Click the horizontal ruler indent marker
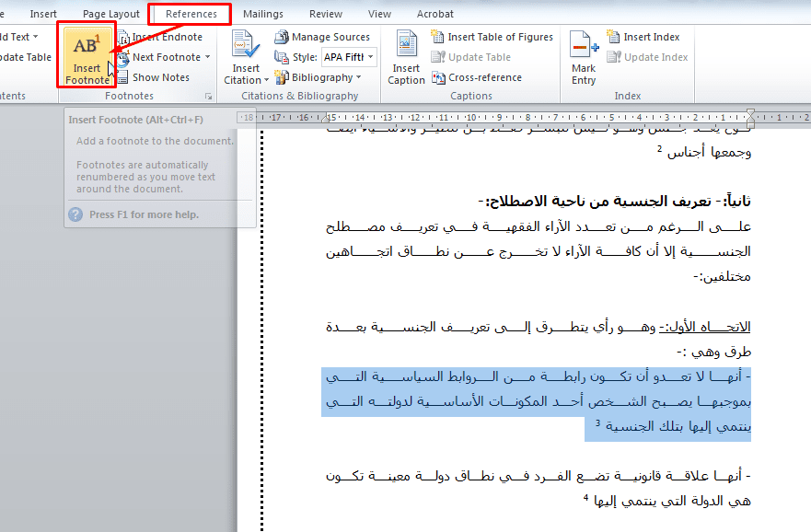This screenshot has height=532, width=811. (x=750, y=117)
